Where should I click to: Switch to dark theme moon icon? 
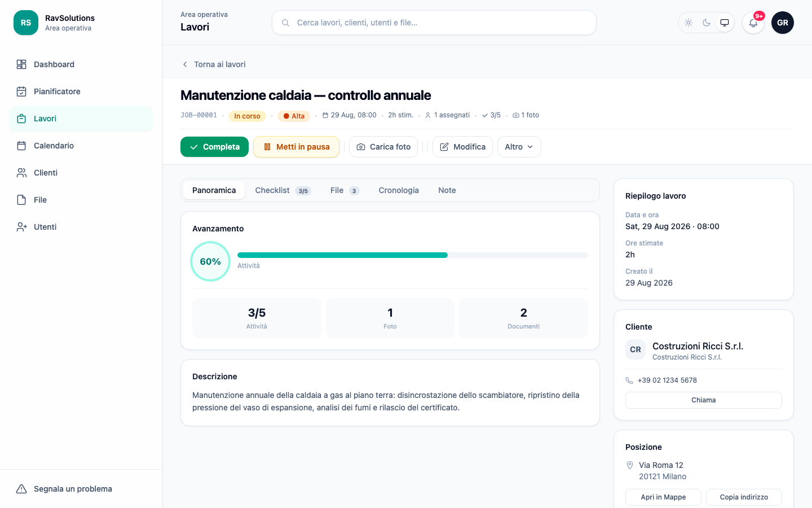pyautogui.click(x=707, y=23)
